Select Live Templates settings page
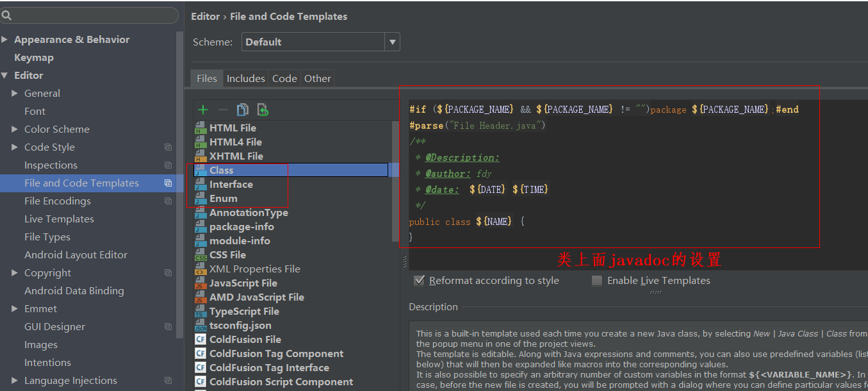This screenshot has width=868, height=391. tap(59, 219)
